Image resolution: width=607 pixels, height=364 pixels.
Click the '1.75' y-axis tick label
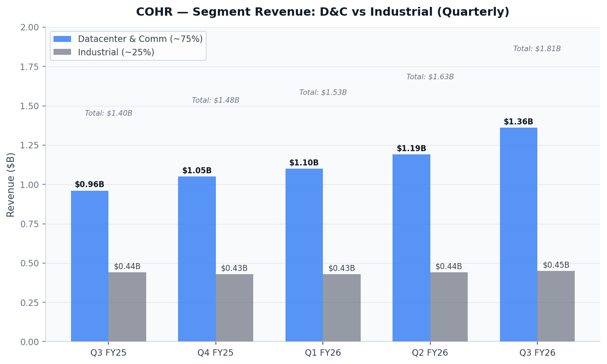[30, 67]
